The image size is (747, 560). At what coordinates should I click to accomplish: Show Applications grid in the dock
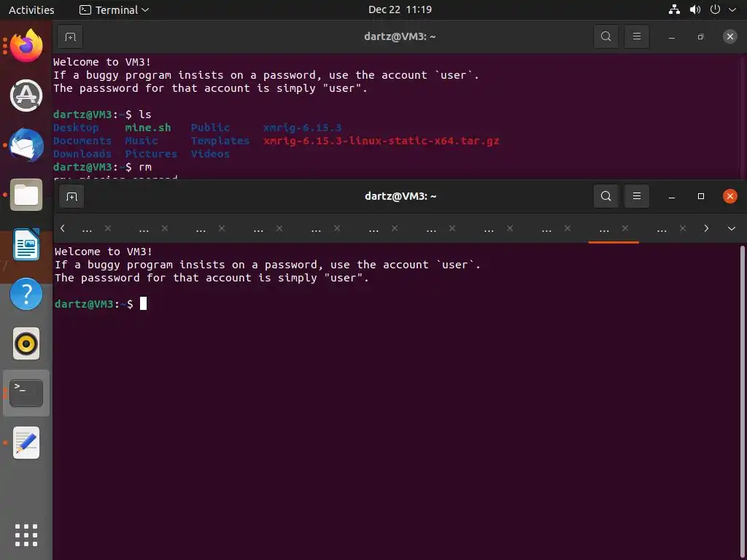(26, 535)
